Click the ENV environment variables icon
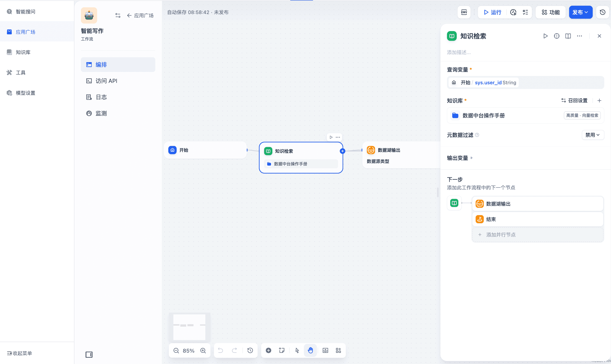This screenshot has width=611, height=364. [x=464, y=12]
